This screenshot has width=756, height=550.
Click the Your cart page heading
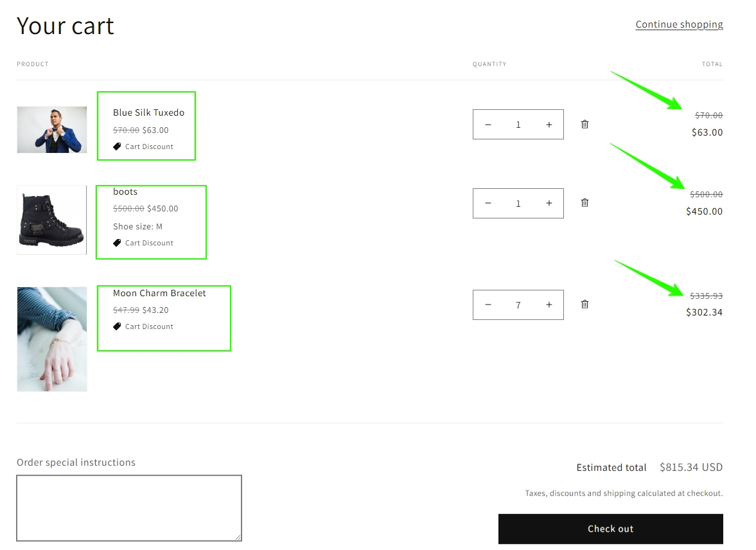point(65,25)
